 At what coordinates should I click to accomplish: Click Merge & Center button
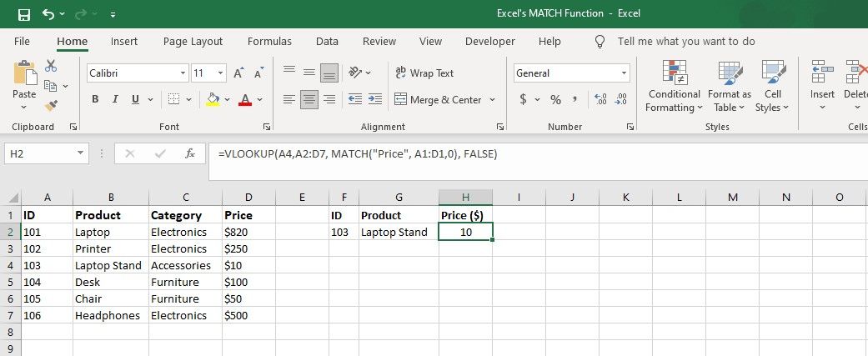(x=438, y=100)
